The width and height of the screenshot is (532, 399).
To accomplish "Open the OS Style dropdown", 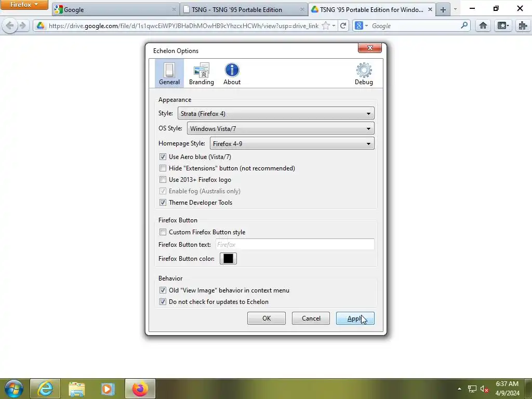I will pyautogui.click(x=281, y=128).
